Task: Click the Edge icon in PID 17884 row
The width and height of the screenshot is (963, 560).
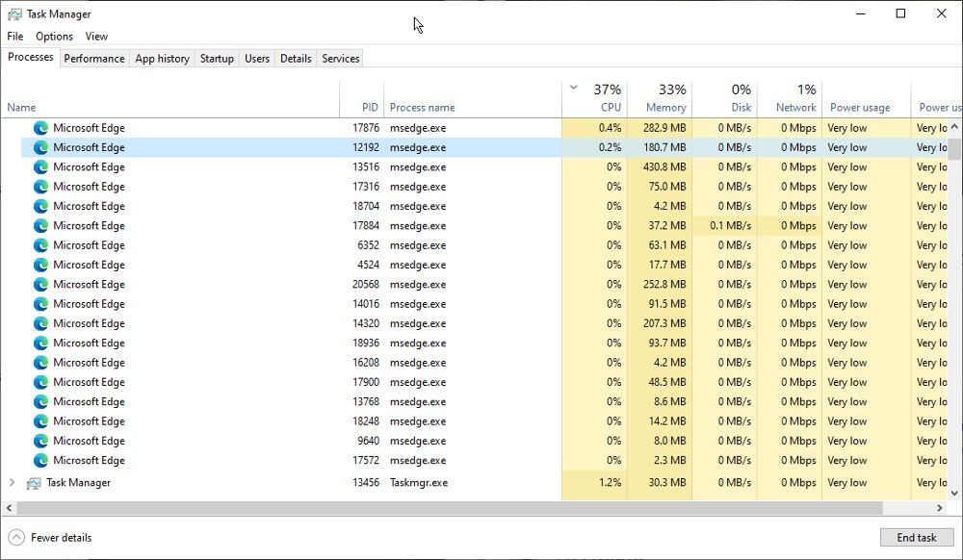Action: 40,226
